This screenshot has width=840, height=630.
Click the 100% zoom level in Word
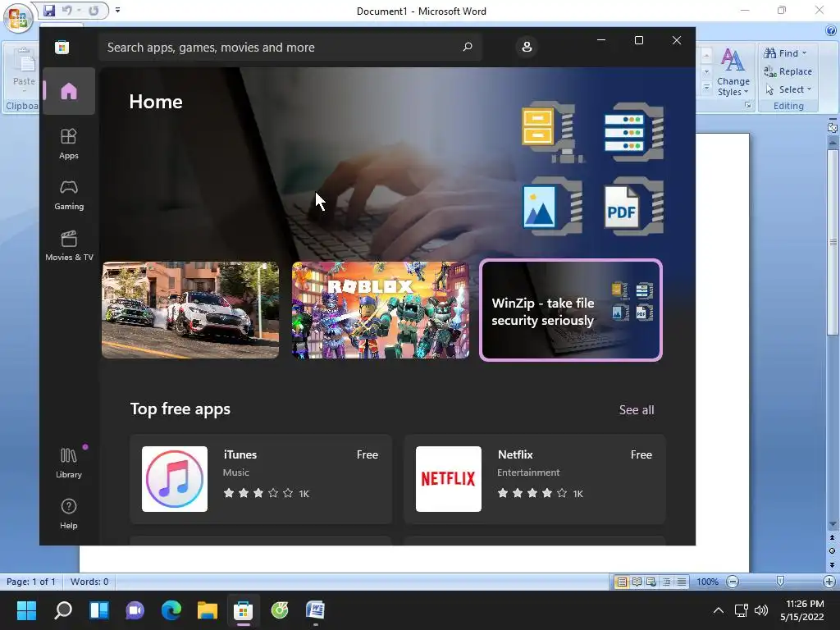(707, 582)
